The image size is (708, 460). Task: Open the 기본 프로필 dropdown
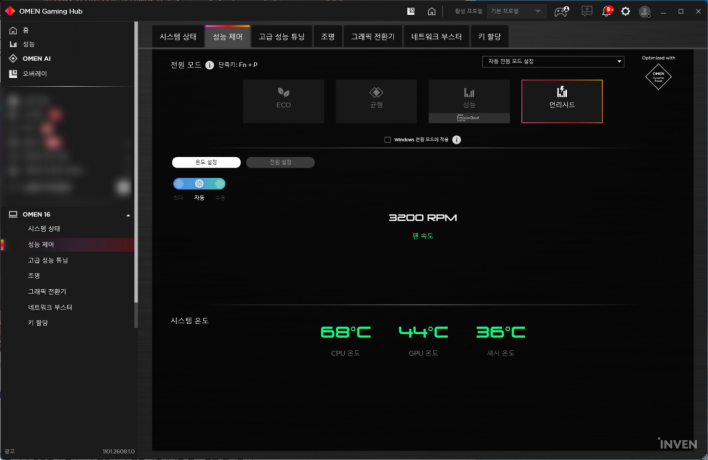pyautogui.click(x=516, y=11)
